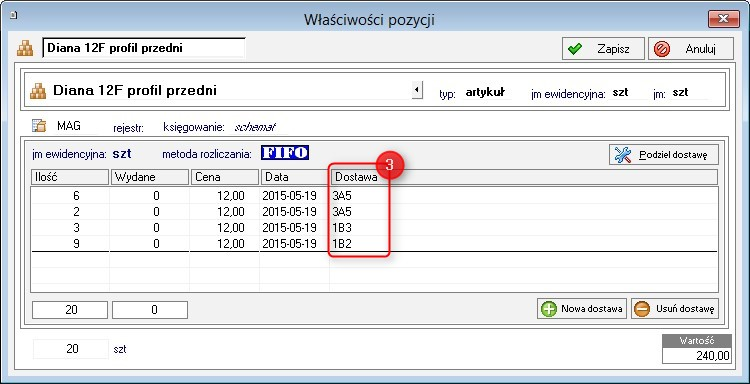Click the tools icon on Podziel dostawę
This screenshot has width=750, height=384.
point(623,155)
